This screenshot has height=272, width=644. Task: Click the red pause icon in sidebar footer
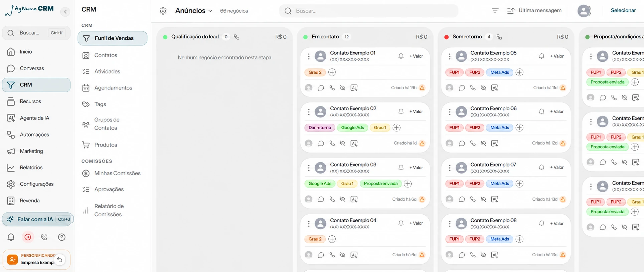coord(28,237)
